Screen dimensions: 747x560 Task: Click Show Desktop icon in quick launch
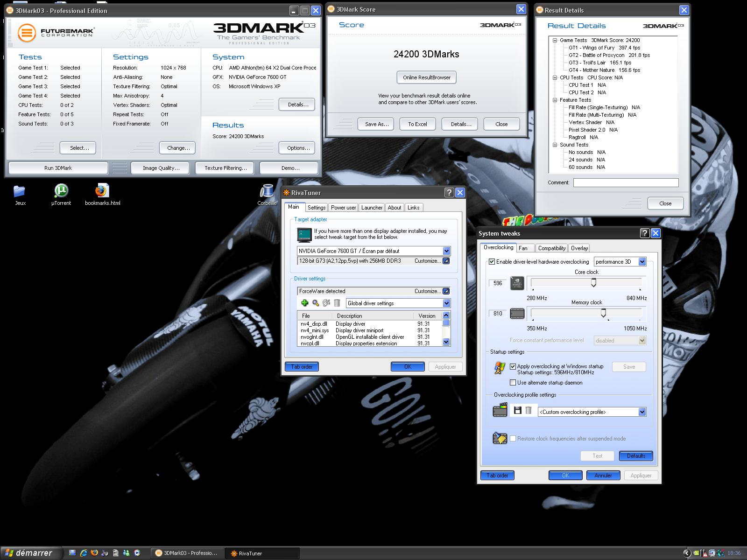pyautogui.click(x=72, y=553)
